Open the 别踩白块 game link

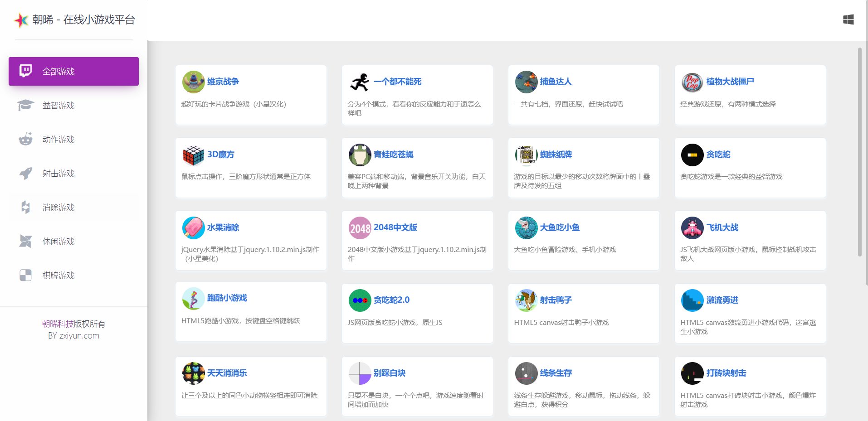390,373
